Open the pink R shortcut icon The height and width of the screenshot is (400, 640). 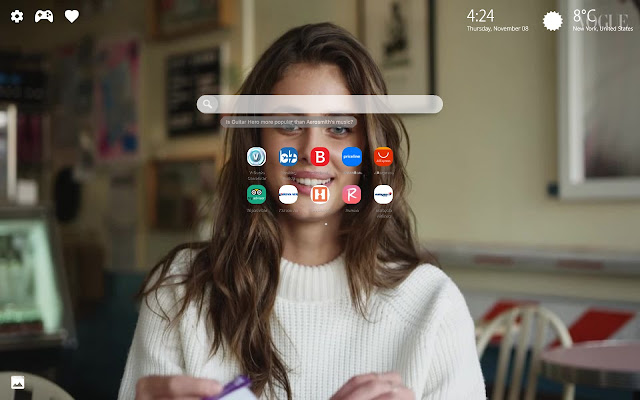coord(352,194)
